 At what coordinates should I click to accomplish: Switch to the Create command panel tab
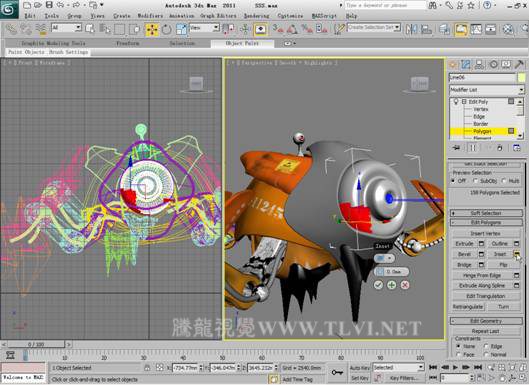(x=452, y=64)
